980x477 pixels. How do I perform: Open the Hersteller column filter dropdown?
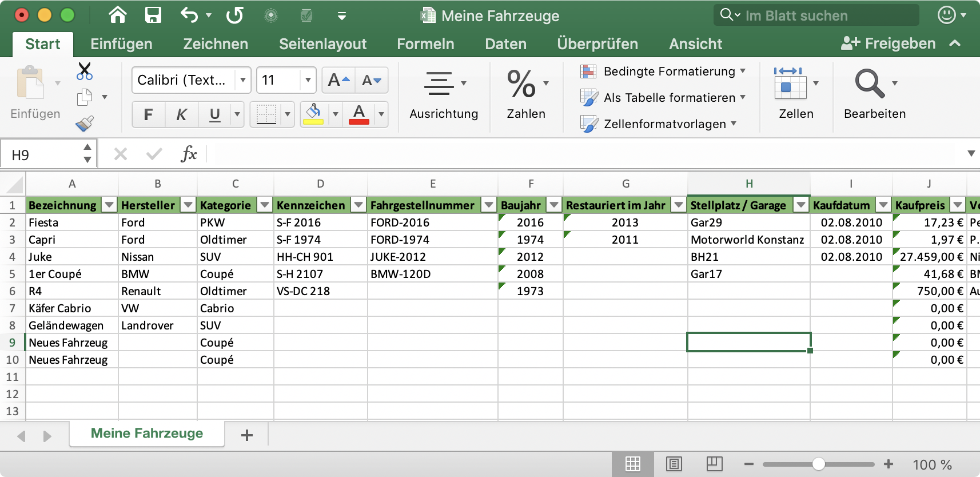tap(188, 205)
